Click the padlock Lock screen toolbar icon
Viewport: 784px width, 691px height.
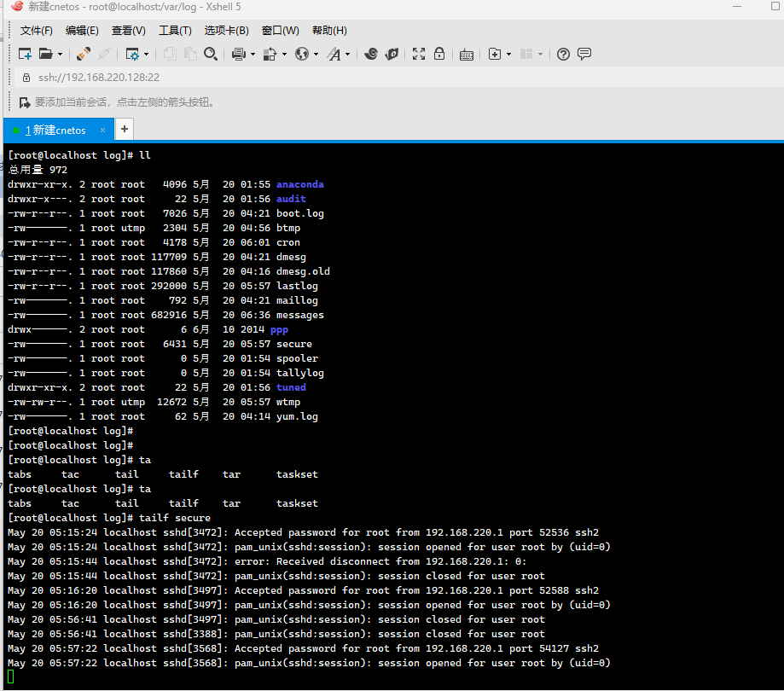pyautogui.click(x=439, y=54)
